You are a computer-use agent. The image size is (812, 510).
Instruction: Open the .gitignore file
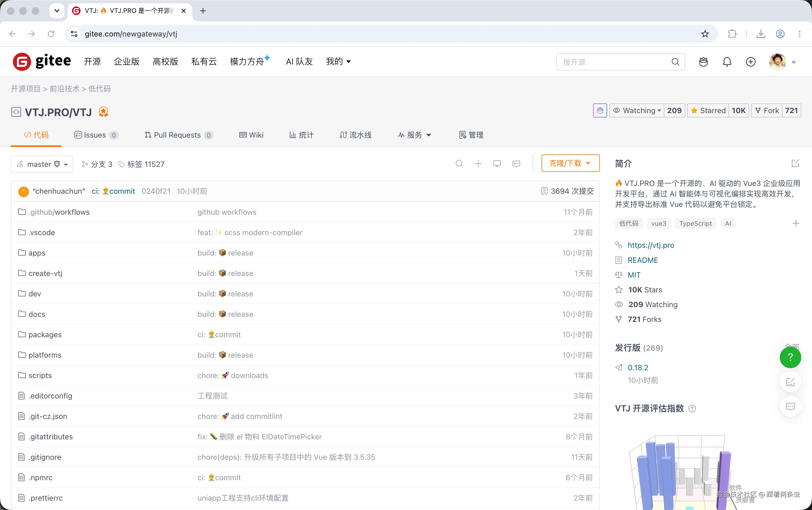(45, 457)
